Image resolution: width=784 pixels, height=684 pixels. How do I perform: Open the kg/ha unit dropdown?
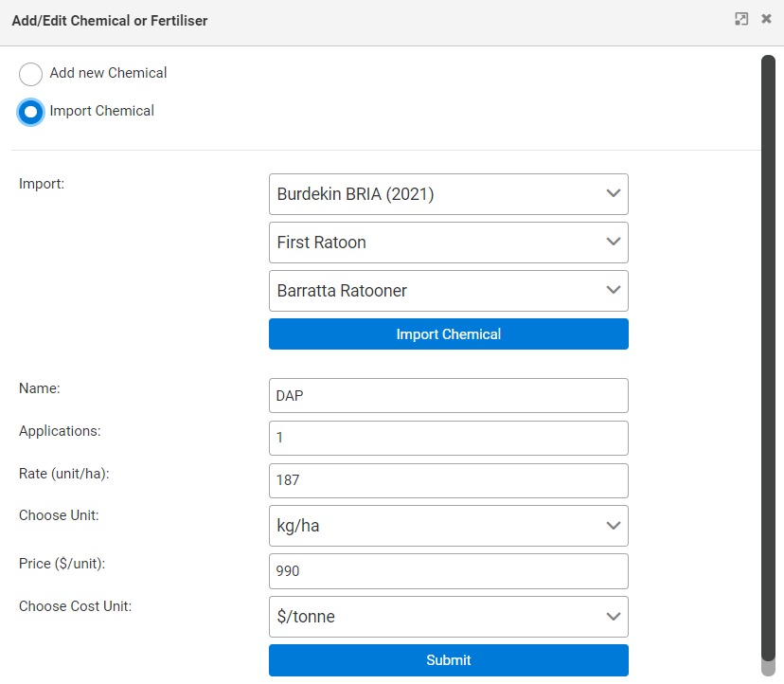point(448,526)
